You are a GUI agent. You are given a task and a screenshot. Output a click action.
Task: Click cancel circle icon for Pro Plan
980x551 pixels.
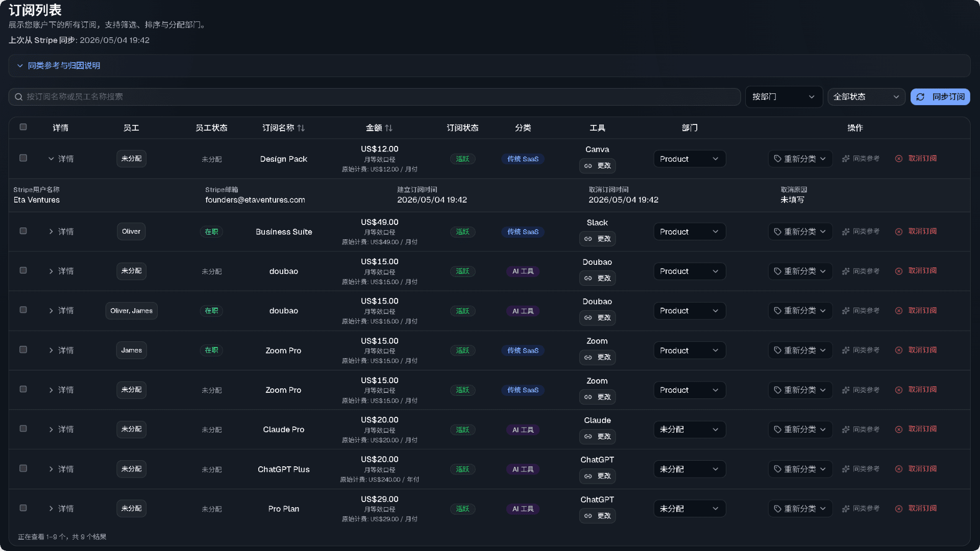899,509
